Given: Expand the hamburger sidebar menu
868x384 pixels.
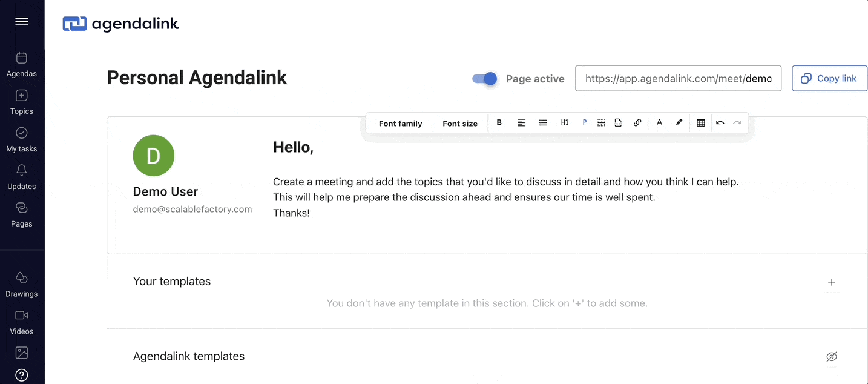Looking at the screenshot, I should (22, 22).
